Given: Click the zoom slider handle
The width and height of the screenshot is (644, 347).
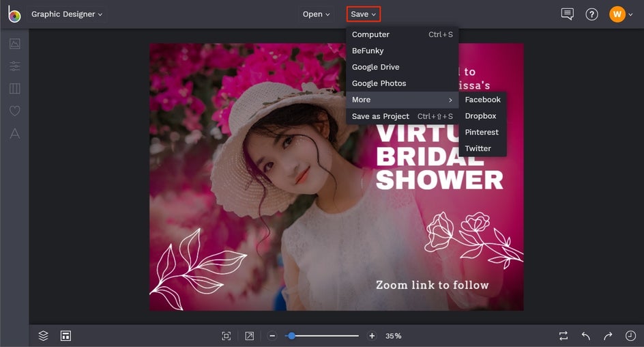Looking at the screenshot, I should tap(291, 336).
